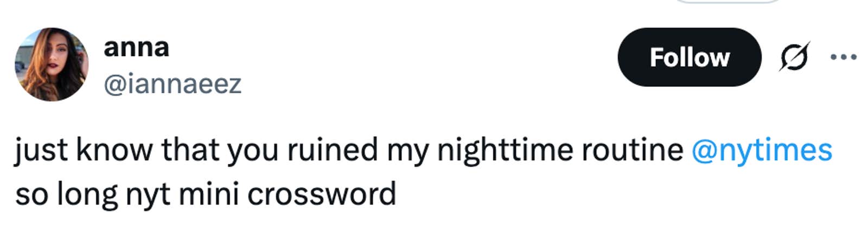This screenshot has height=225, width=868.
Task: Open the @nytimes mention link
Action: [x=762, y=150]
